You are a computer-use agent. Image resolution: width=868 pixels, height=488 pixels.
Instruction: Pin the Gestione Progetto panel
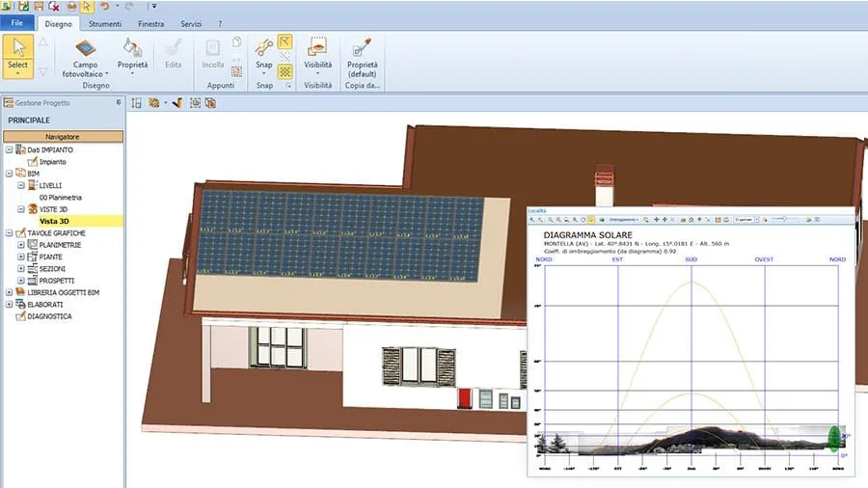(119, 102)
